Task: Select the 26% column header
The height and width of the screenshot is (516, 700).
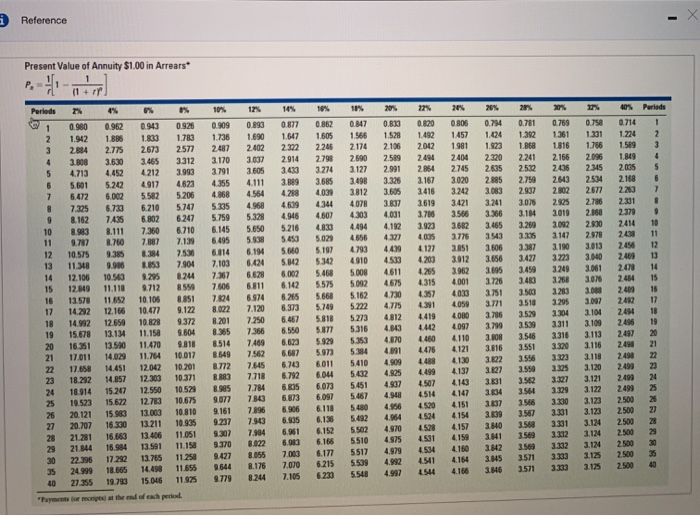Action: point(492,108)
